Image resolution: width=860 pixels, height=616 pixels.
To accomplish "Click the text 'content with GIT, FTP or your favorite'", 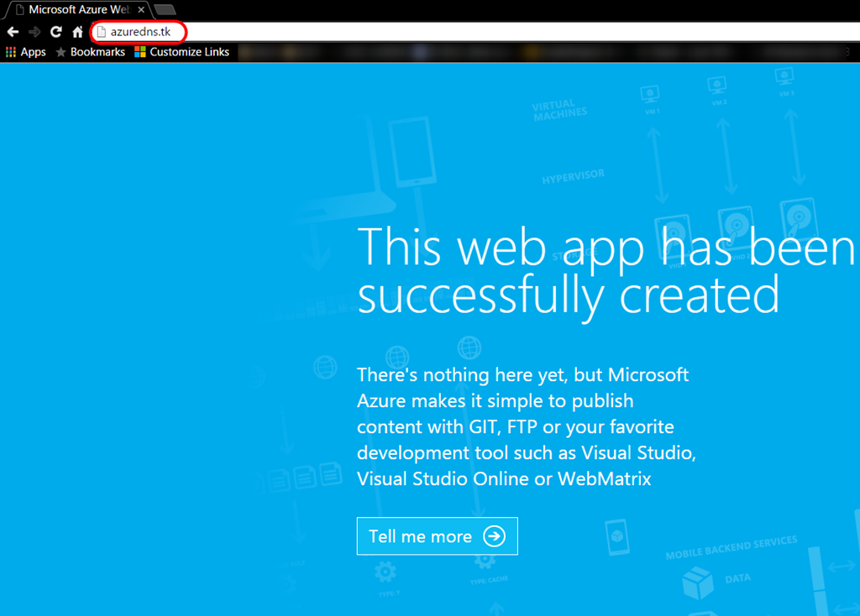I will coord(516,427).
